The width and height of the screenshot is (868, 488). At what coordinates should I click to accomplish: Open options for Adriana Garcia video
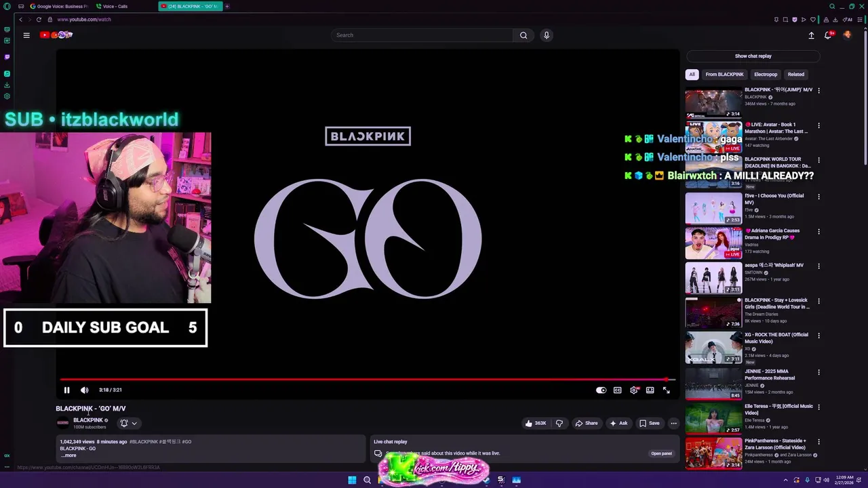818,231
